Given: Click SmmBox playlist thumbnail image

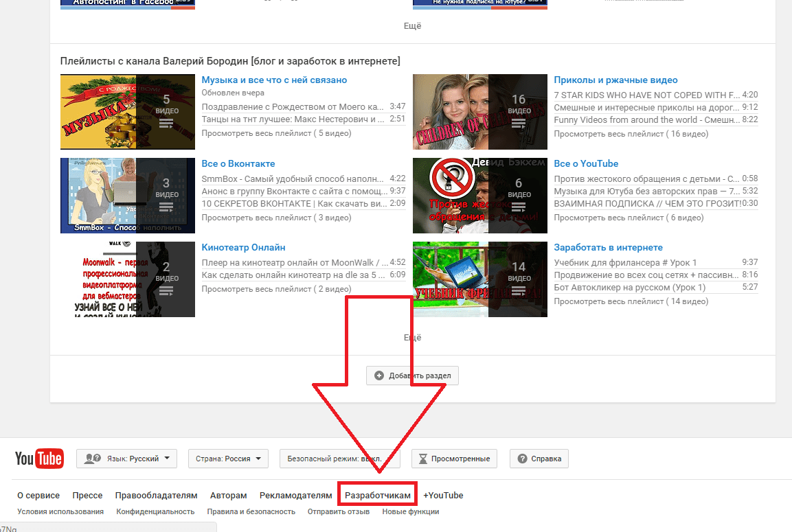Looking at the screenshot, I should point(128,196).
